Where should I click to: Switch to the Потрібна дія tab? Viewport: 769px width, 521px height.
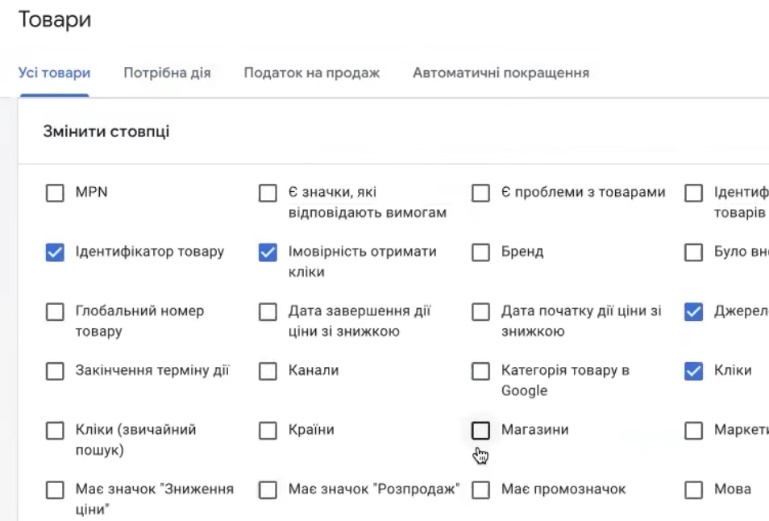click(x=167, y=73)
